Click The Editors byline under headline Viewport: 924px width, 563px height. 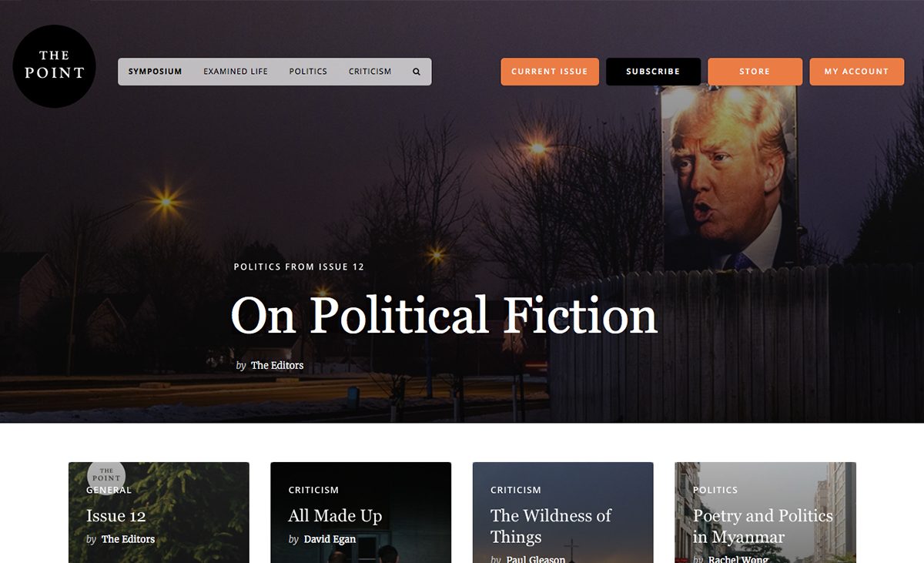277,365
